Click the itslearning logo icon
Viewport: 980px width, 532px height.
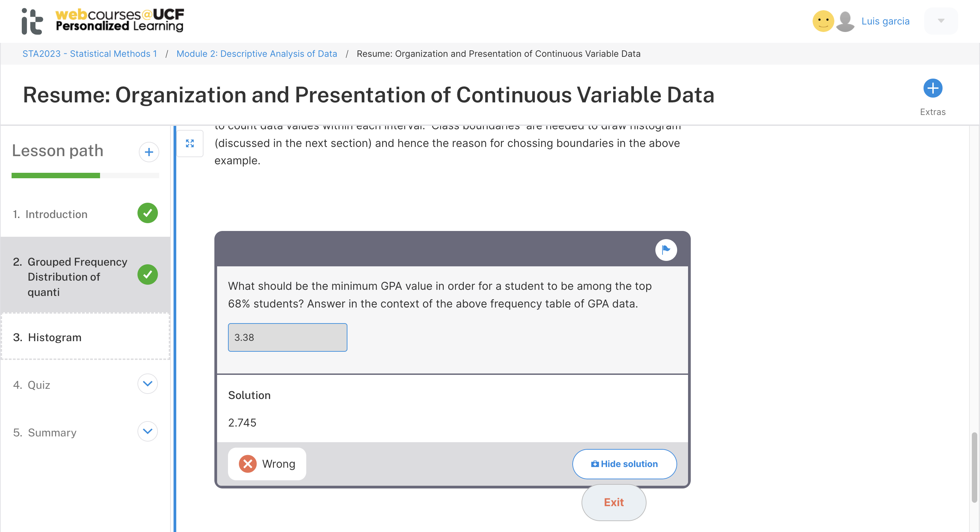32,21
